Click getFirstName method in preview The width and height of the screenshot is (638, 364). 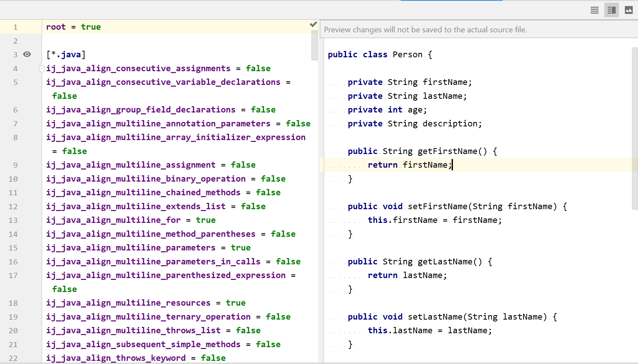coord(447,151)
